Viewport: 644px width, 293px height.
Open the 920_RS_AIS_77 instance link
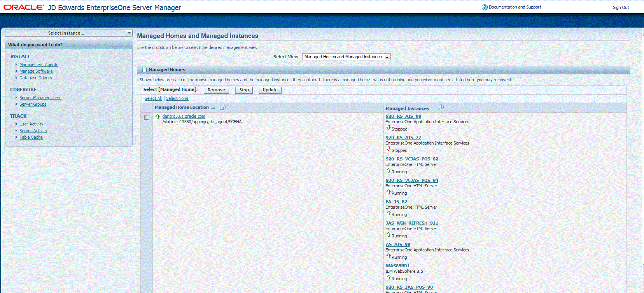(403, 138)
